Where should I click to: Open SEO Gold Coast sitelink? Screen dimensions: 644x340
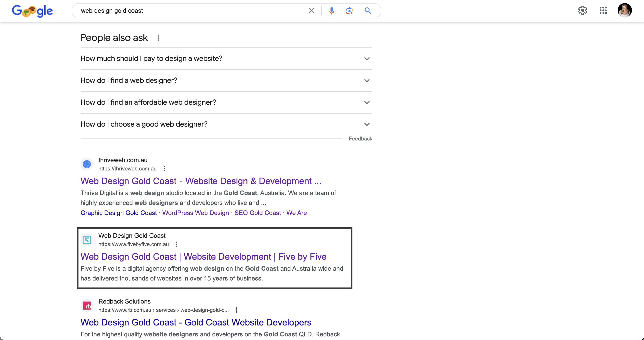click(258, 213)
